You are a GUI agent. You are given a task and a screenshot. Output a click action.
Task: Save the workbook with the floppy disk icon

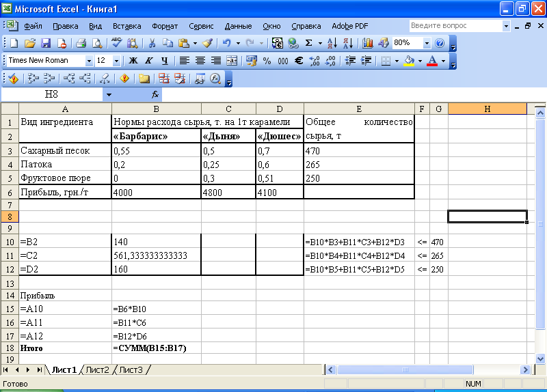point(46,43)
